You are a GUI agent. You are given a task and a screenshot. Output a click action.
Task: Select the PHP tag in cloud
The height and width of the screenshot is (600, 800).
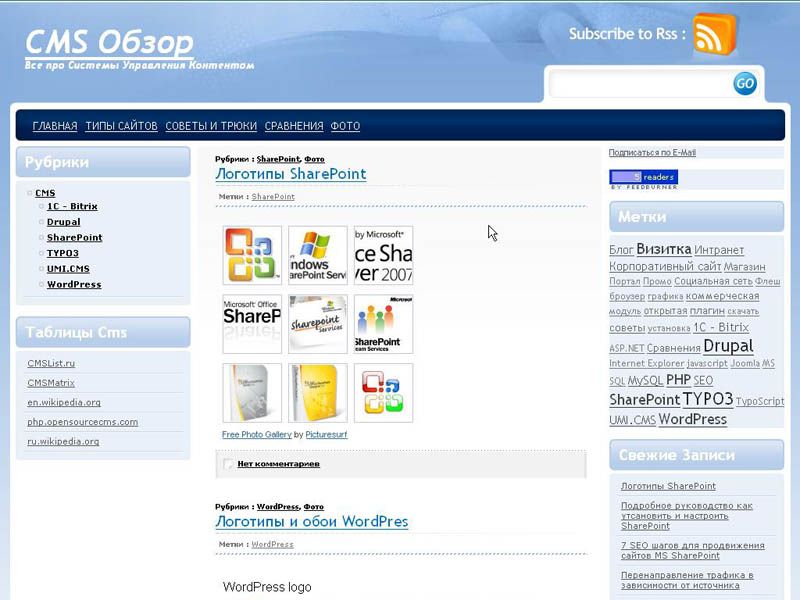tap(678, 380)
